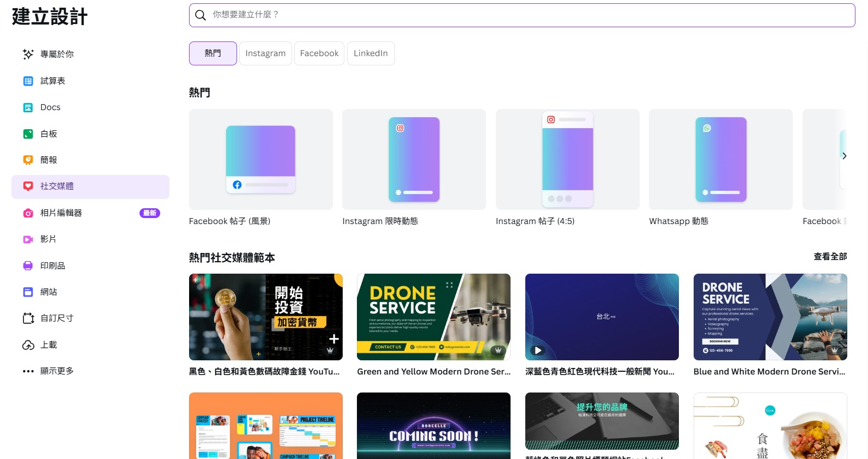The image size is (868, 459).
Task: Open the Instagram 限時動態 label
Action: click(380, 221)
